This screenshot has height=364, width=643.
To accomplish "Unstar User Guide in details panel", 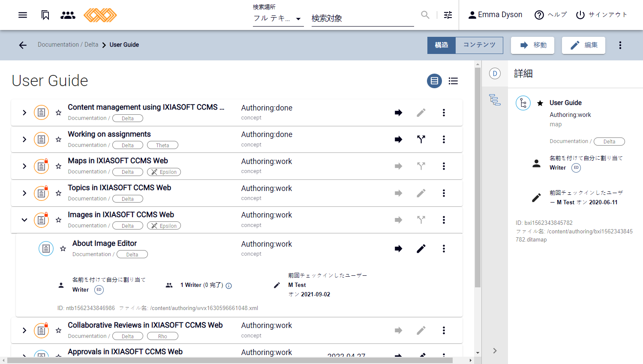I will point(540,103).
